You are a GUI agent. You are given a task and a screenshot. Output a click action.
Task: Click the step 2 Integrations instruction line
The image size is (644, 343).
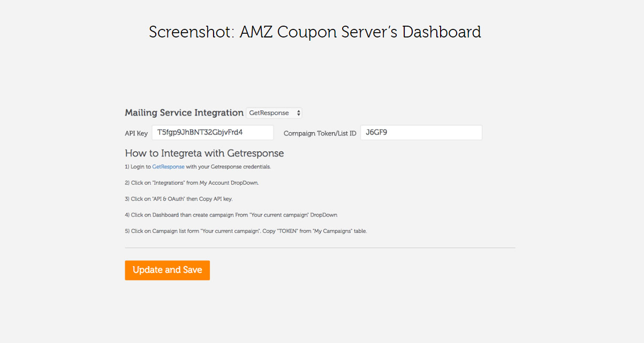tap(192, 183)
